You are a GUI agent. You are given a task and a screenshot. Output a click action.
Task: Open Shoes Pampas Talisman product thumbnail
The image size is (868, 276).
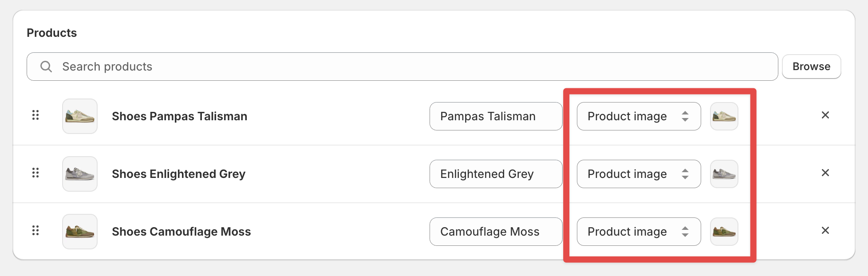(80, 116)
